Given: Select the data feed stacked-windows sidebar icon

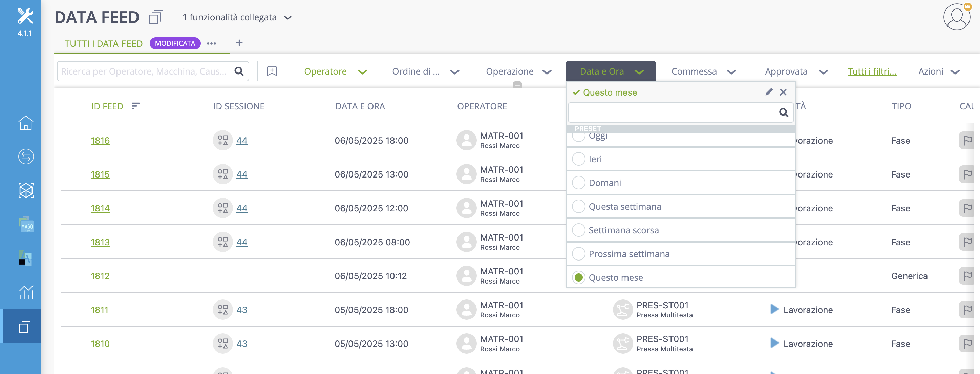Looking at the screenshot, I should point(26,326).
